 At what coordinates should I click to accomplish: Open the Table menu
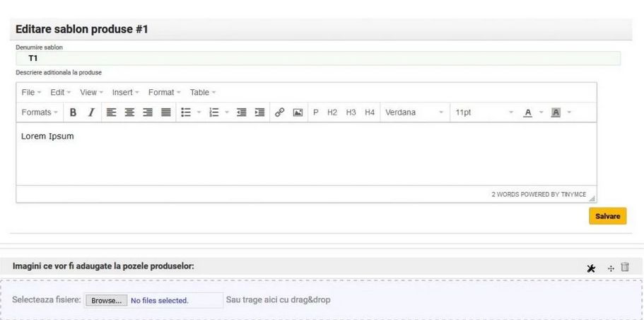click(x=203, y=93)
